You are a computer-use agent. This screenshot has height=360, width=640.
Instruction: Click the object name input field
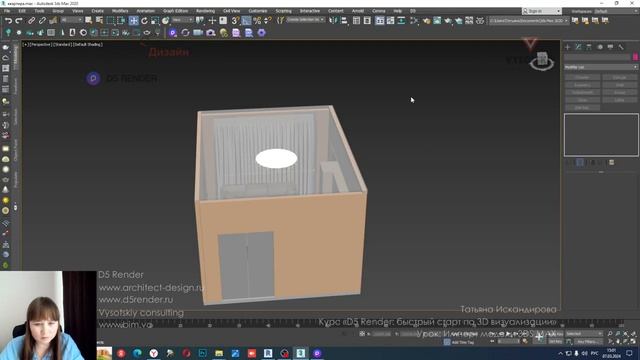tap(598, 57)
